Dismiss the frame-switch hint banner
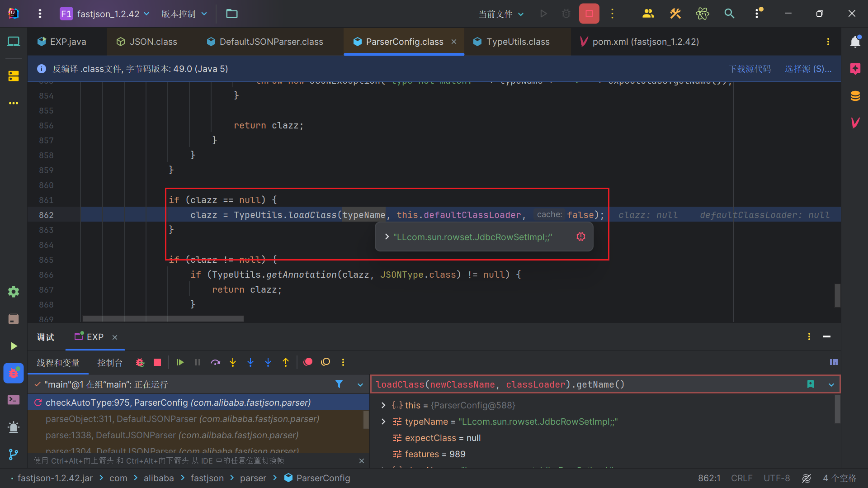Viewport: 868px width, 488px height. (361, 460)
